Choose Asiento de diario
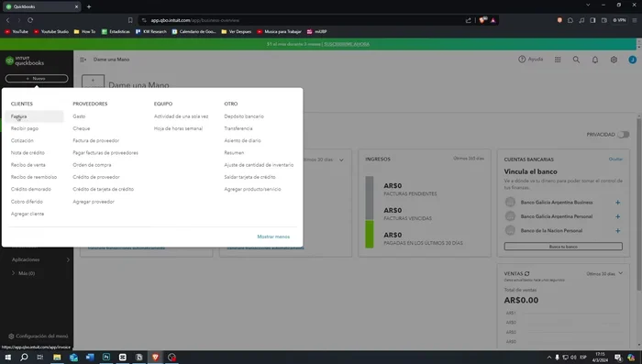 (242, 140)
